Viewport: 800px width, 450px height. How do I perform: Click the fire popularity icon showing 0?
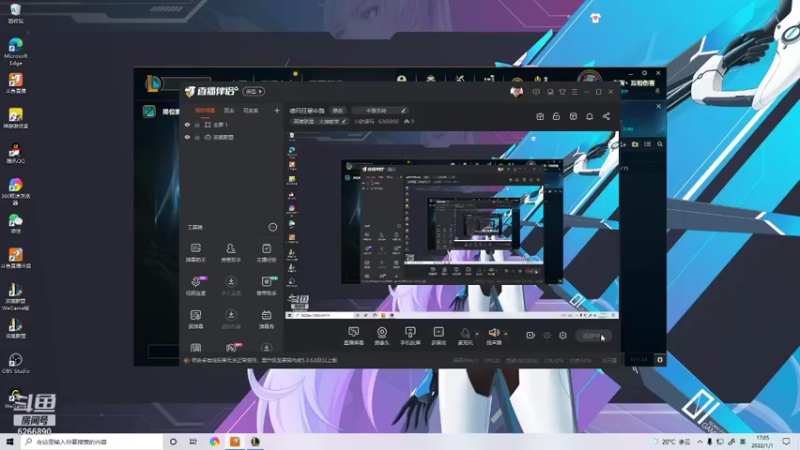click(407, 121)
